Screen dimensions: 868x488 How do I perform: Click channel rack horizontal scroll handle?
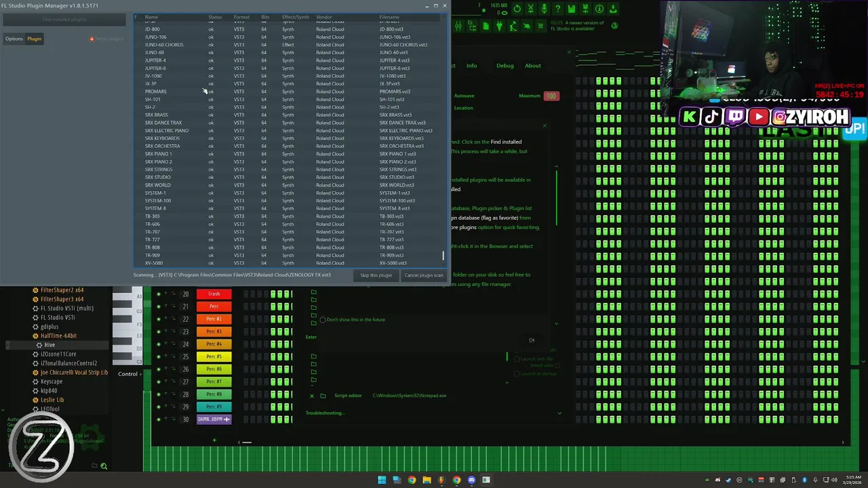[x=247, y=443]
